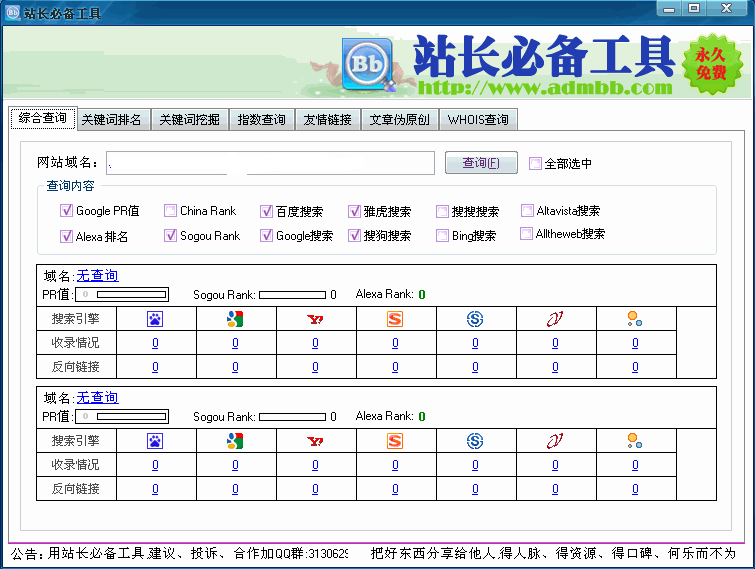Toggle the 搜狗搜索 checkbox

354,235
